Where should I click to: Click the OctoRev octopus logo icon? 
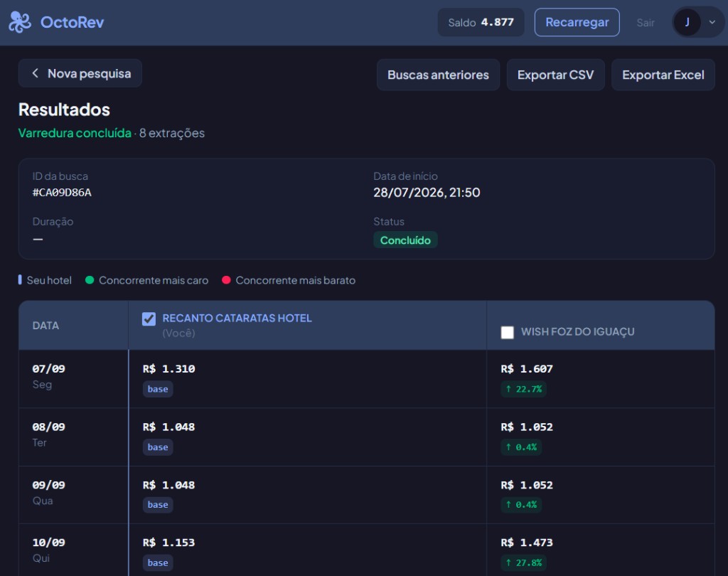tap(20, 22)
